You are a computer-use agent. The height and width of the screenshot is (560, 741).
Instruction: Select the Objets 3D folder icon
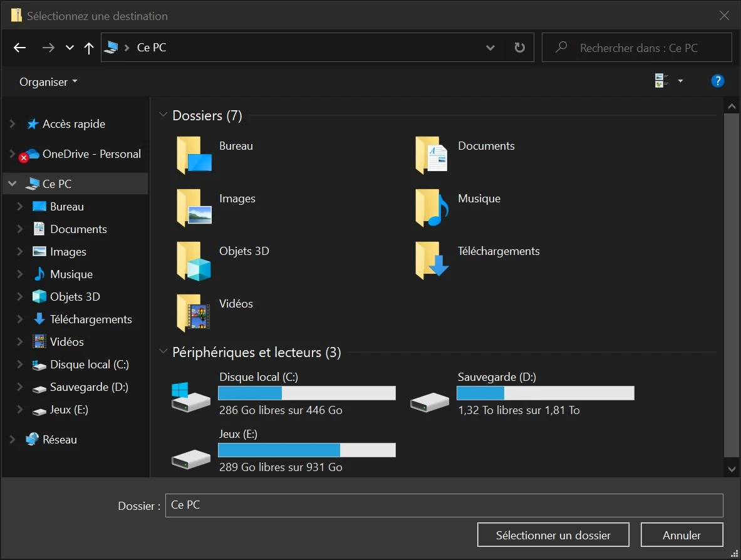pyautogui.click(x=194, y=261)
